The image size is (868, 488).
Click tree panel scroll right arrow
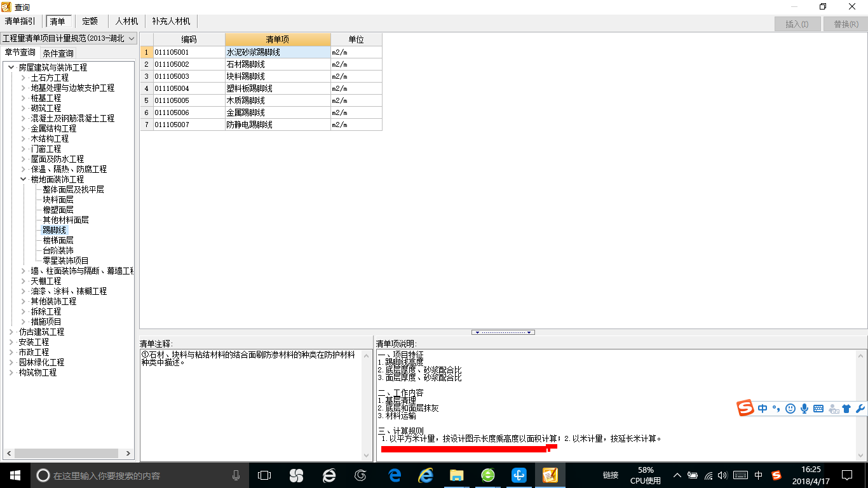128,454
